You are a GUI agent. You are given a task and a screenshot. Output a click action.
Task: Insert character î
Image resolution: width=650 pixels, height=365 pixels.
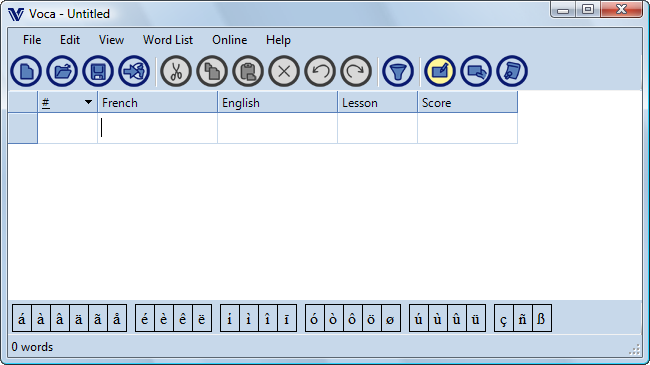pyautogui.click(x=268, y=319)
